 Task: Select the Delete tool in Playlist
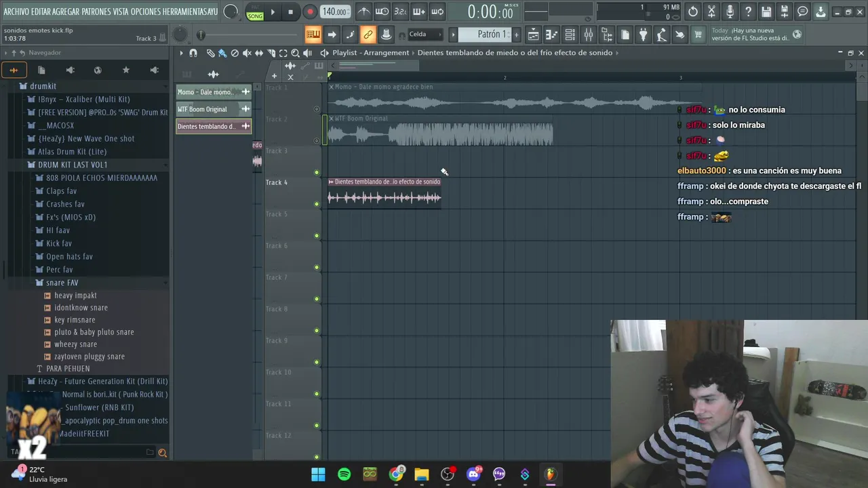pos(235,53)
